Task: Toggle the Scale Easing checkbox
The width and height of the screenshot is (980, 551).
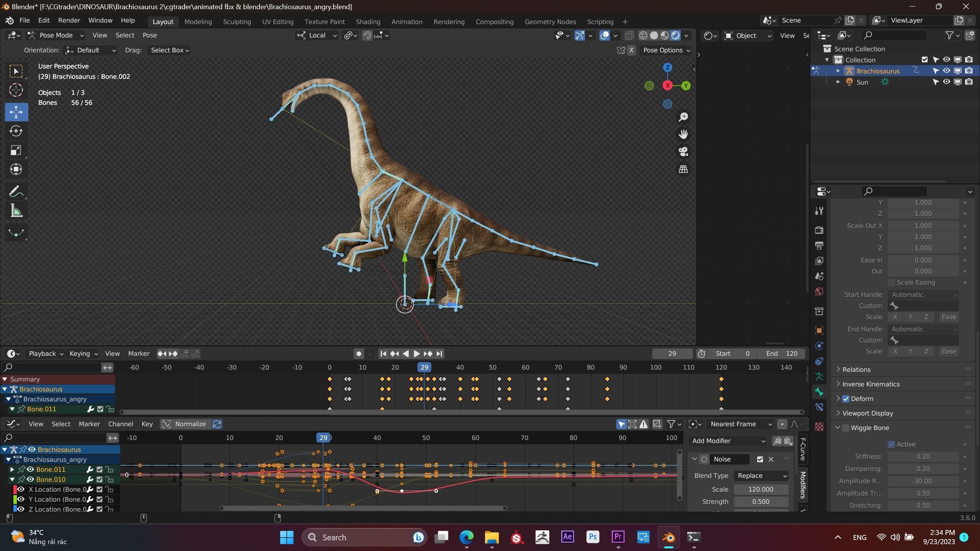Action: 891,282
